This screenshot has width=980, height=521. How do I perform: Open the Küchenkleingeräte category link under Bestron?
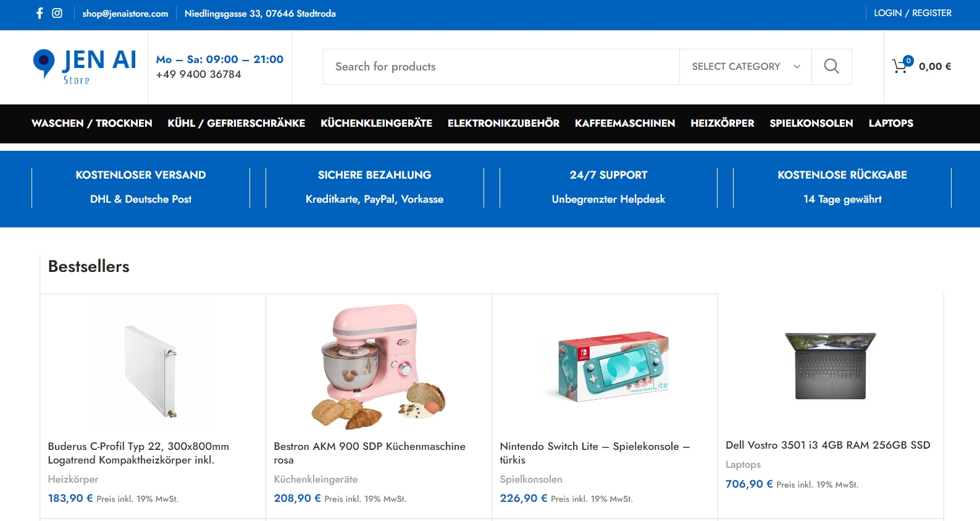316,479
